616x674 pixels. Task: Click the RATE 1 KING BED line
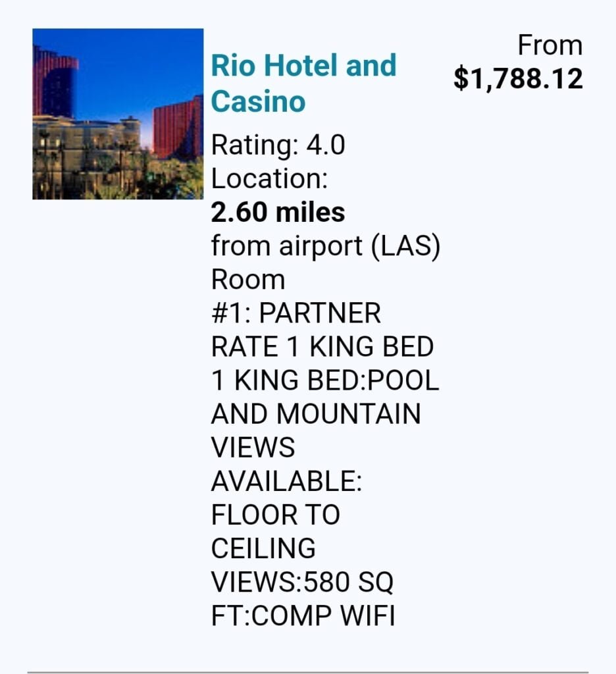coord(322,347)
